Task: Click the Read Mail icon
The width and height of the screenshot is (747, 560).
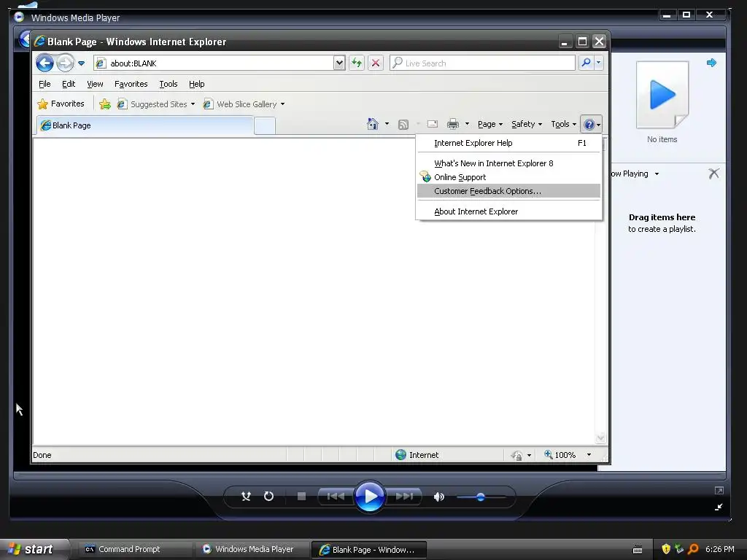Action: 432,124
